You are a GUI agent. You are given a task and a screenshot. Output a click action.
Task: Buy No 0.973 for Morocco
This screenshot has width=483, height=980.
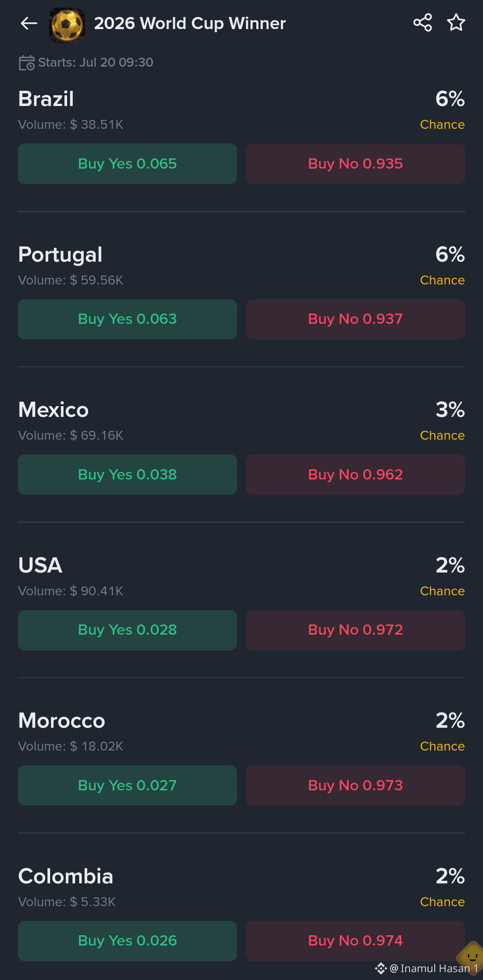click(x=356, y=785)
